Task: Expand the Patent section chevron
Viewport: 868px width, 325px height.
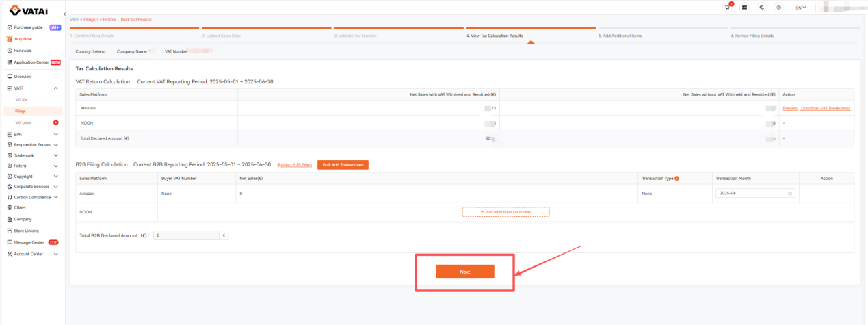Action: [x=56, y=166]
